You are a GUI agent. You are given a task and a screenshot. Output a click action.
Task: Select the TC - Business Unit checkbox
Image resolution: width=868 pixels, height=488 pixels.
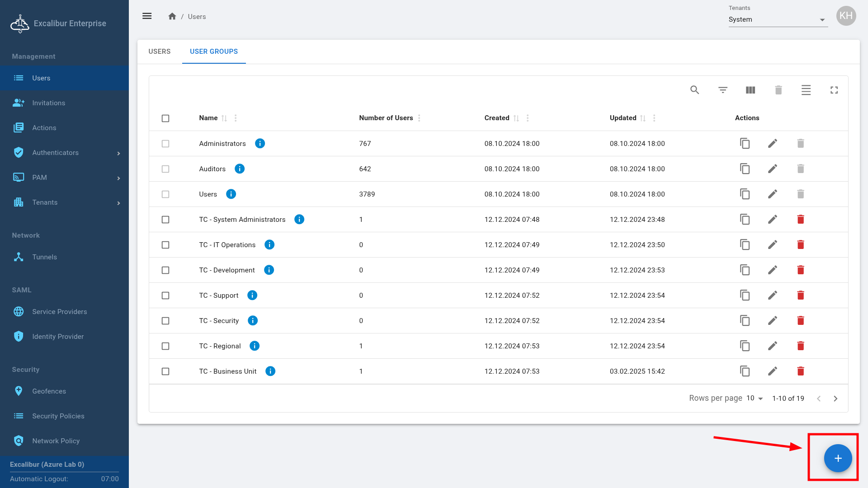click(x=165, y=371)
